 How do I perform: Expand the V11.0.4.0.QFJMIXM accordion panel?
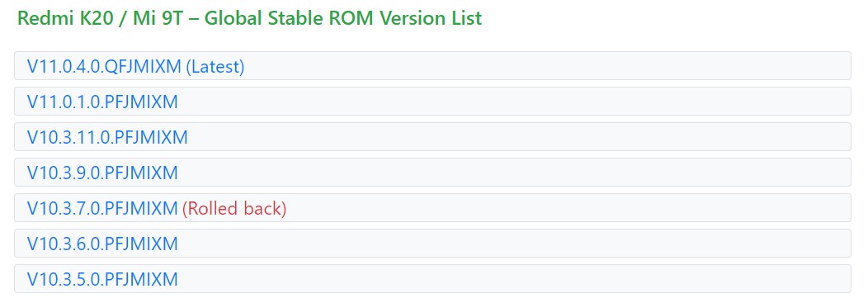click(432, 66)
